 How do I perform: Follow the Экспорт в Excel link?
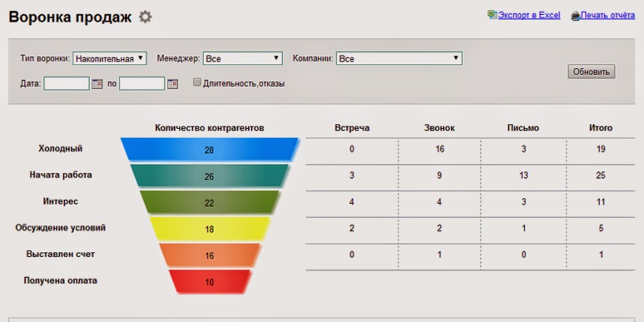(x=529, y=15)
